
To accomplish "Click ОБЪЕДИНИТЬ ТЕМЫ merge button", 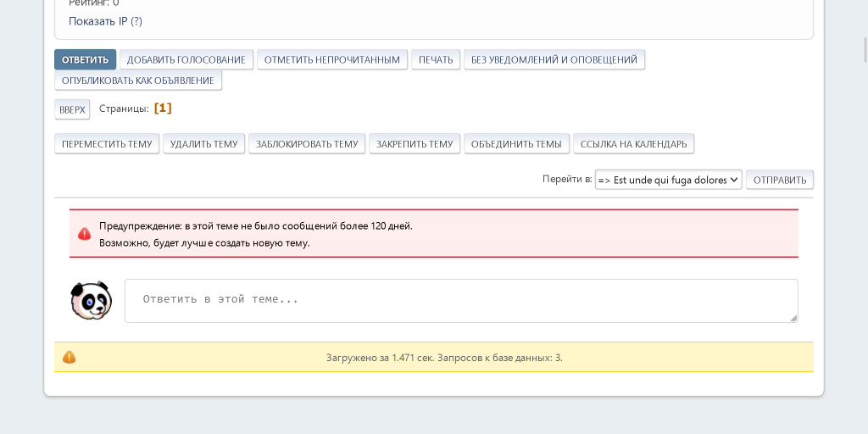I will pyautogui.click(x=516, y=144).
